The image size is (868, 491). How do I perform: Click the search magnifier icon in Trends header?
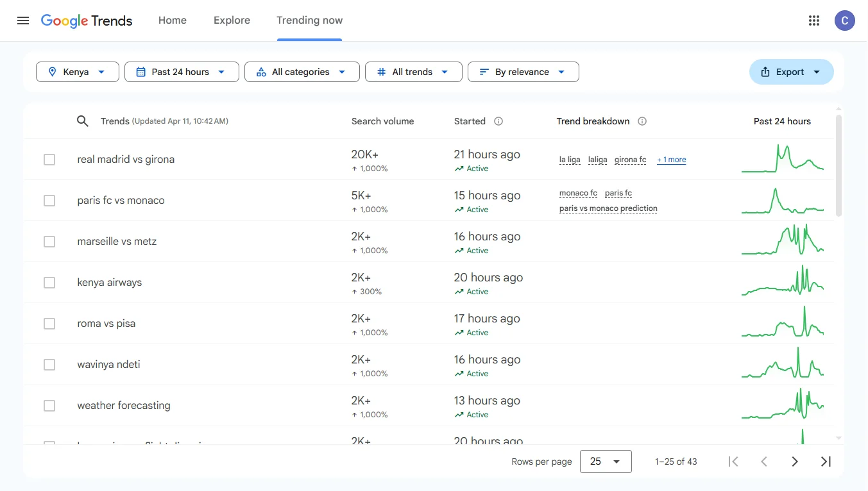click(83, 121)
